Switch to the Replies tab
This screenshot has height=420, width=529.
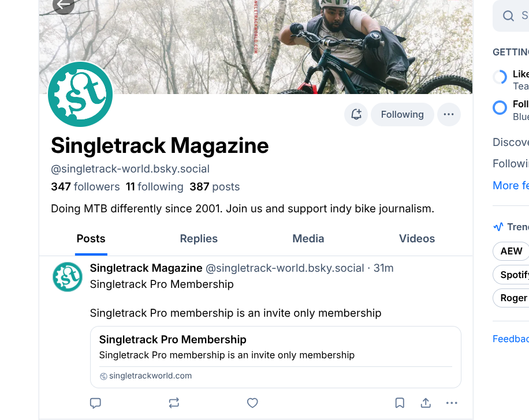click(199, 239)
